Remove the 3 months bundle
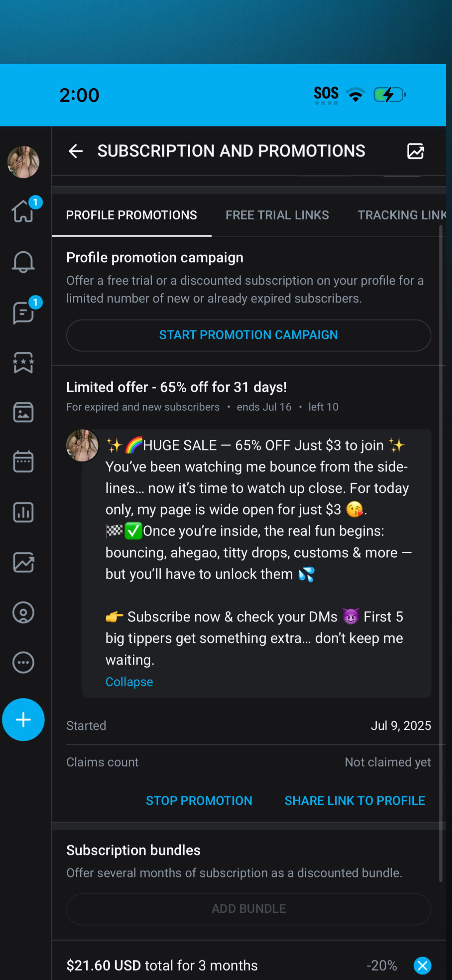Image resolution: width=452 pixels, height=980 pixels. [x=422, y=965]
